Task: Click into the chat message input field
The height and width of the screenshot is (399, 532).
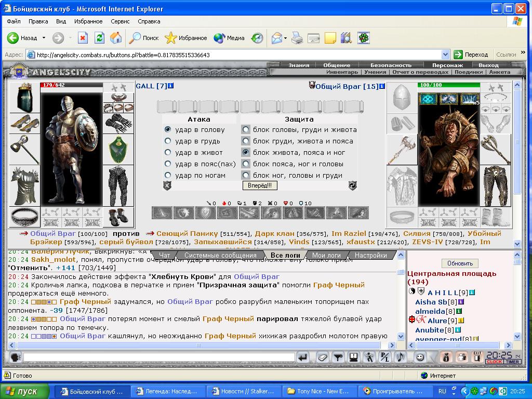Action: click(x=159, y=357)
